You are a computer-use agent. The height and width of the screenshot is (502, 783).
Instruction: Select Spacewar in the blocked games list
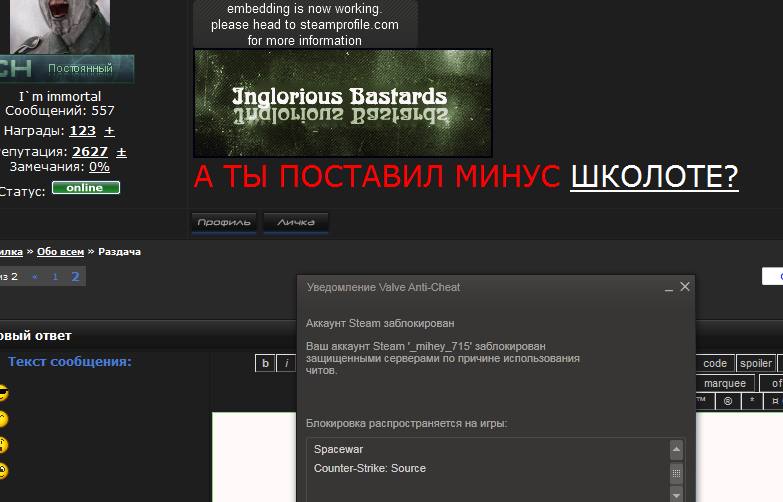[x=339, y=449]
